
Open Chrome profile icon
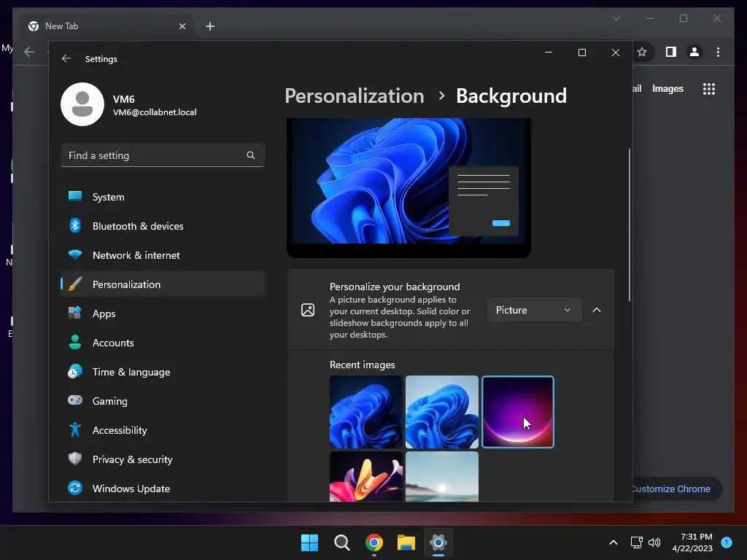tap(694, 52)
